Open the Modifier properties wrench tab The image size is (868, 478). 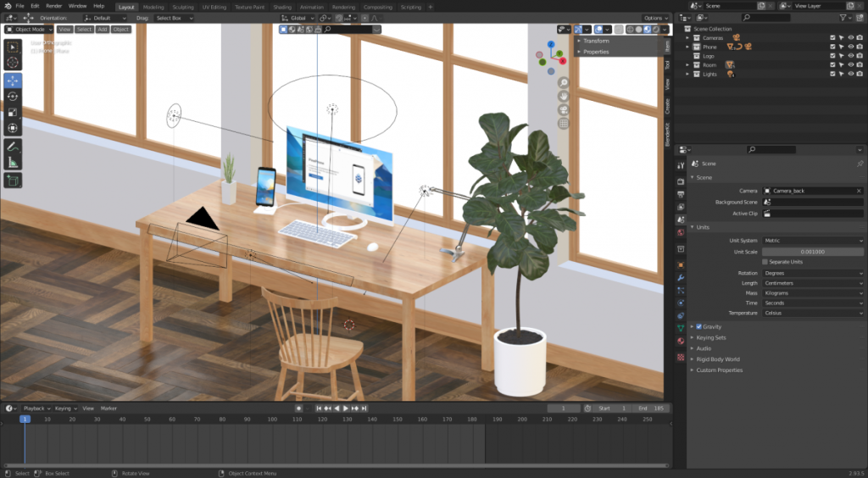pyautogui.click(x=680, y=278)
